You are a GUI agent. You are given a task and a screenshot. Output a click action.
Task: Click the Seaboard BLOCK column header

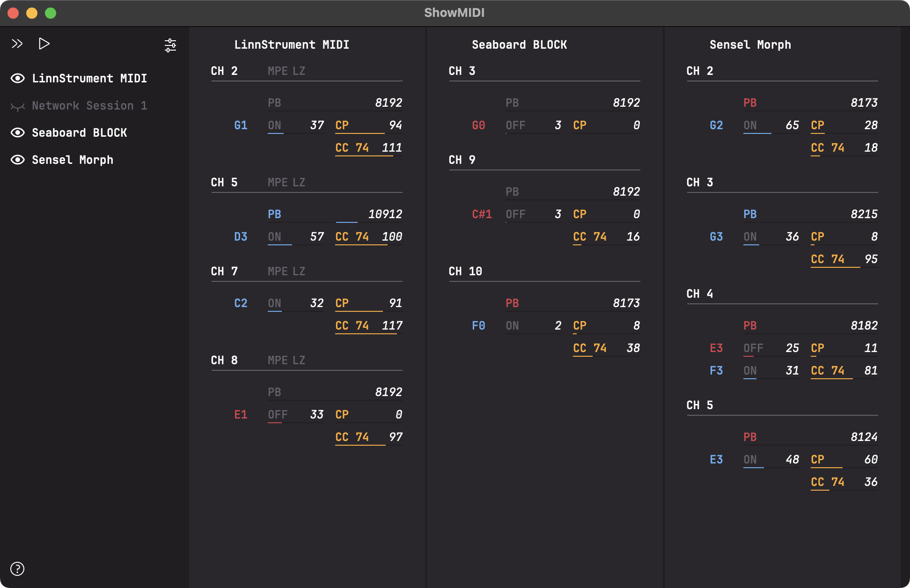tap(519, 44)
